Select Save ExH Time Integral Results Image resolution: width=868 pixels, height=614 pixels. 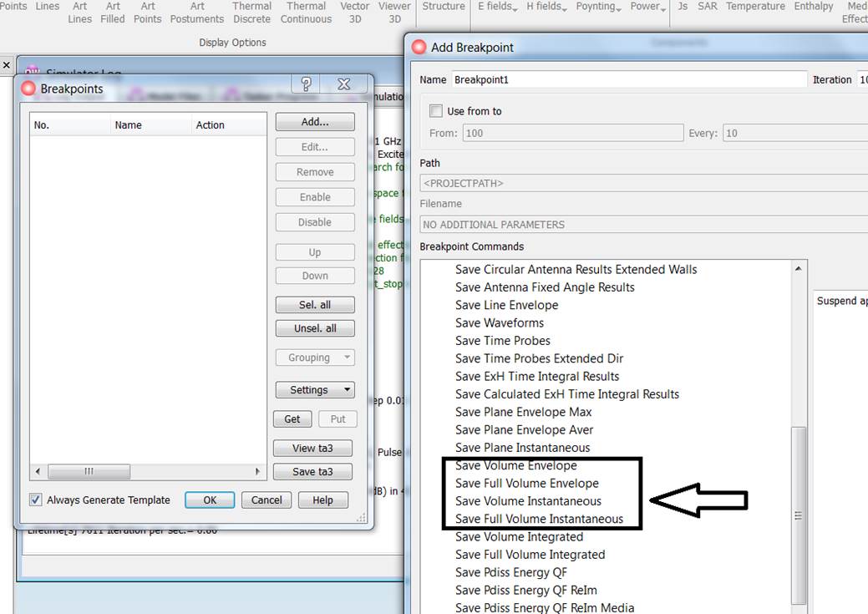tap(537, 377)
